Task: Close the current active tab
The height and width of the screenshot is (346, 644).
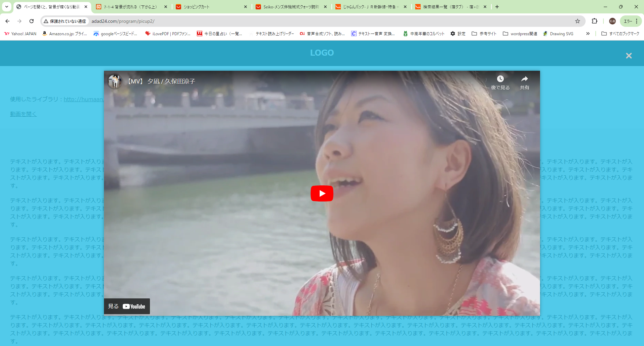Action: [86, 7]
